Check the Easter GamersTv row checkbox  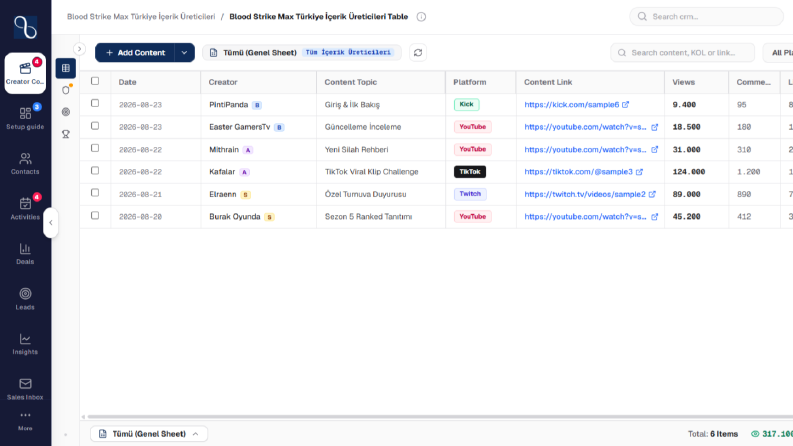point(95,126)
